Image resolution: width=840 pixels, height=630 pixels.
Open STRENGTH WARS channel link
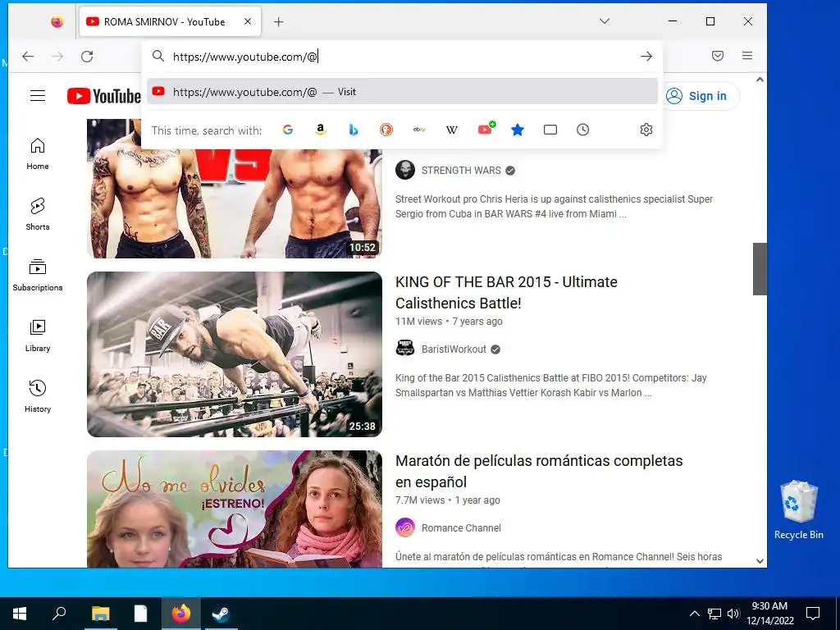(461, 171)
